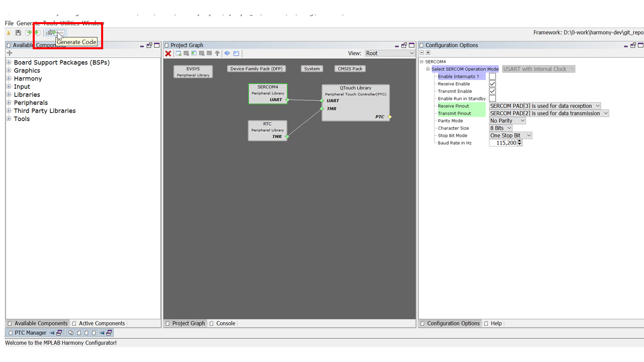The image size is (644, 362).
Task: Click the Device Family Pack (DFP) block
Action: coord(256,69)
